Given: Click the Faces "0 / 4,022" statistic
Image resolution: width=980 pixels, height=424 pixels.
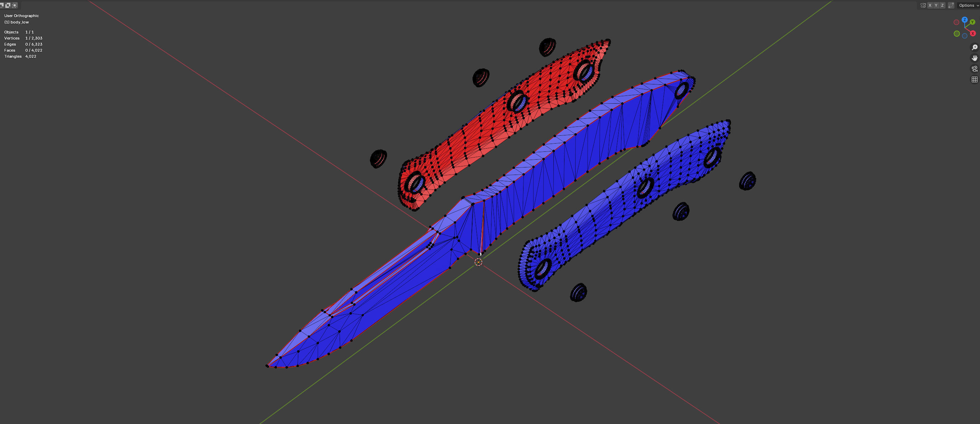Looking at the screenshot, I should (34, 50).
